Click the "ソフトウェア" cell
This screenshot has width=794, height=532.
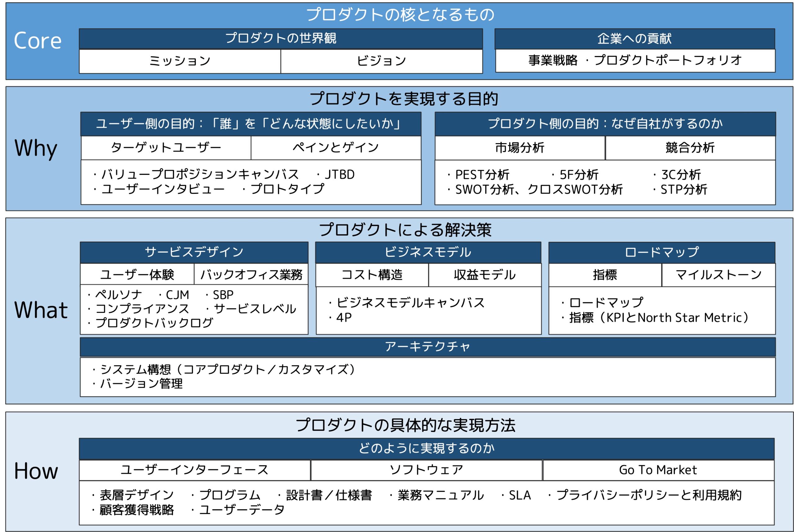(x=427, y=470)
